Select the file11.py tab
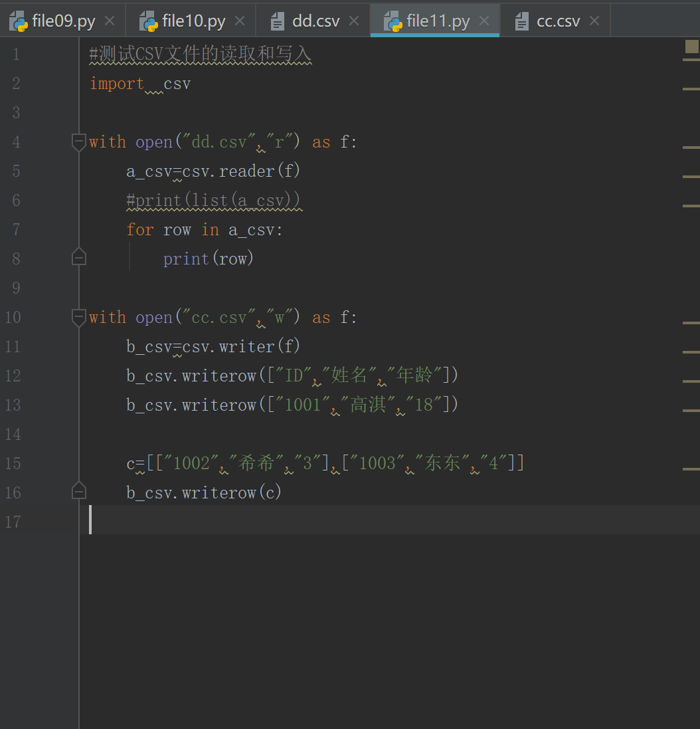This screenshot has height=729, width=700. click(x=435, y=21)
